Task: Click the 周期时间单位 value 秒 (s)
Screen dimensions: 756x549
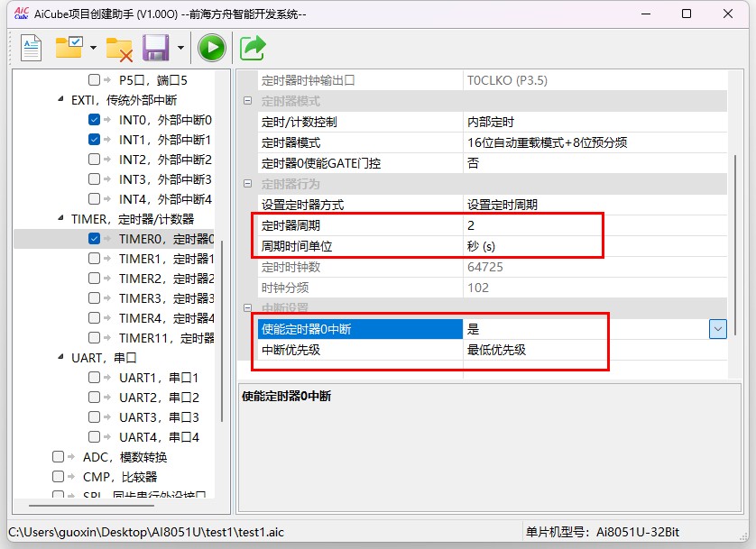Action: (x=595, y=246)
